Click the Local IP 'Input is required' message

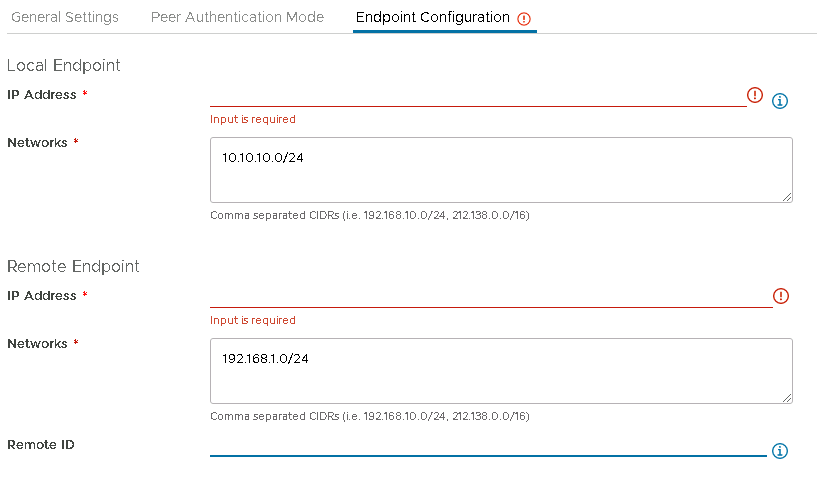pos(253,119)
